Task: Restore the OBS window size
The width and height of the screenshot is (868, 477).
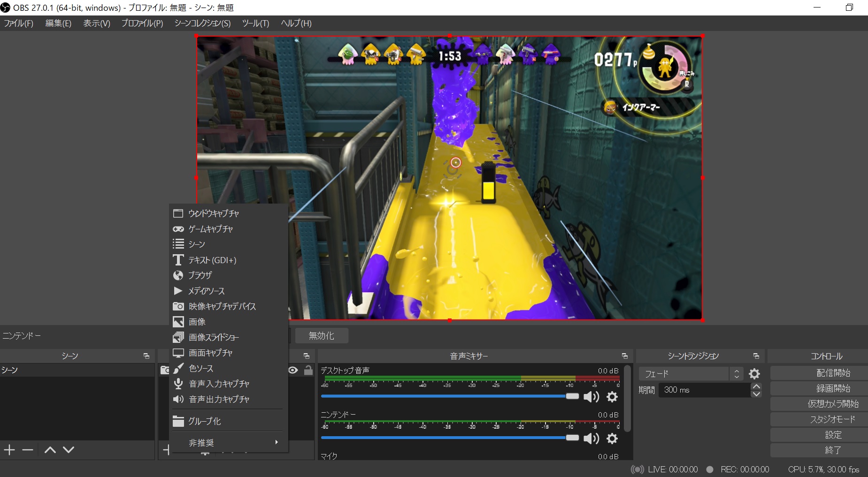Action: tap(849, 8)
